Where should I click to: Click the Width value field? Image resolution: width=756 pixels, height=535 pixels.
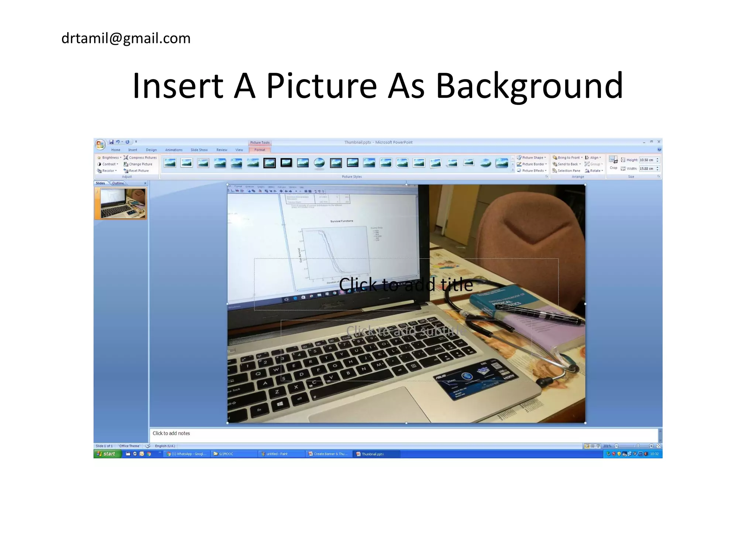pos(647,168)
